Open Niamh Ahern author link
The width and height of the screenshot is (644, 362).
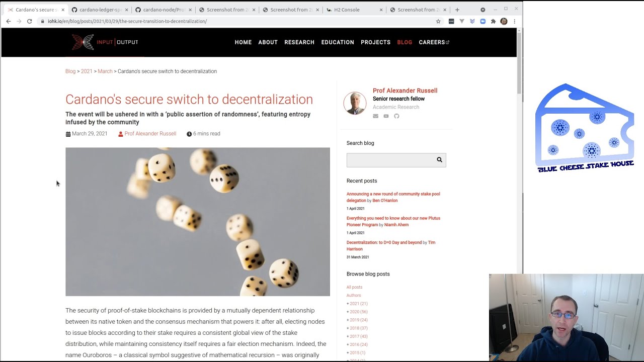pyautogui.click(x=396, y=225)
